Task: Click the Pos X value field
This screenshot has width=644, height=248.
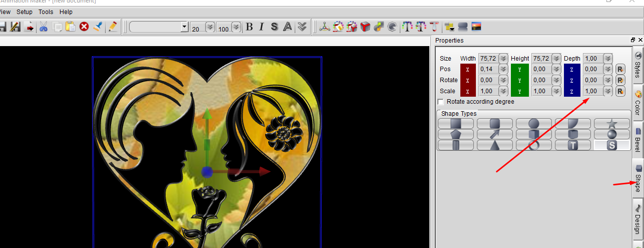Action: coord(488,69)
